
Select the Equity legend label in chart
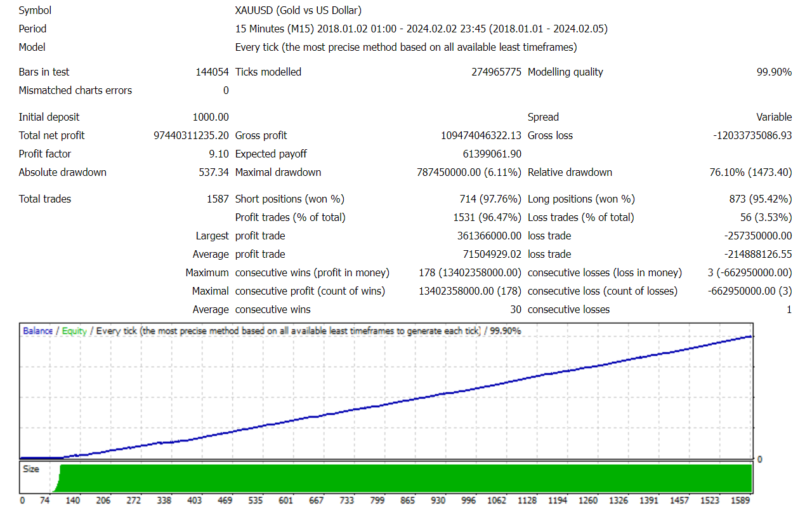[x=74, y=331]
